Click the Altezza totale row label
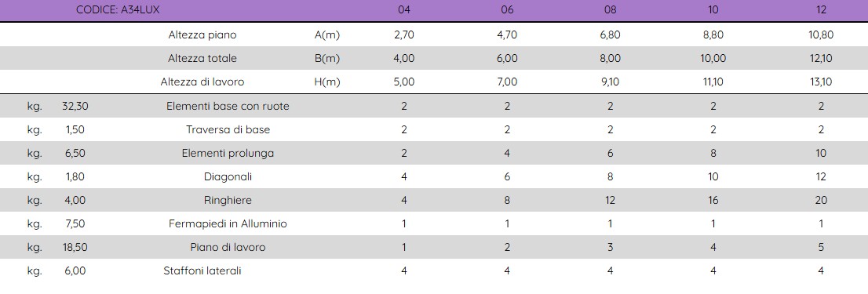 tap(202, 58)
